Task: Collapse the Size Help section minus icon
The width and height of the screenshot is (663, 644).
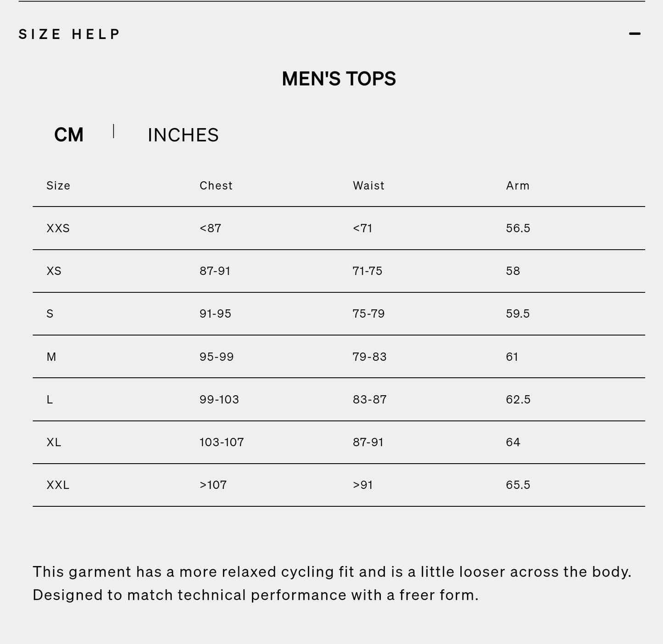Action: [635, 34]
